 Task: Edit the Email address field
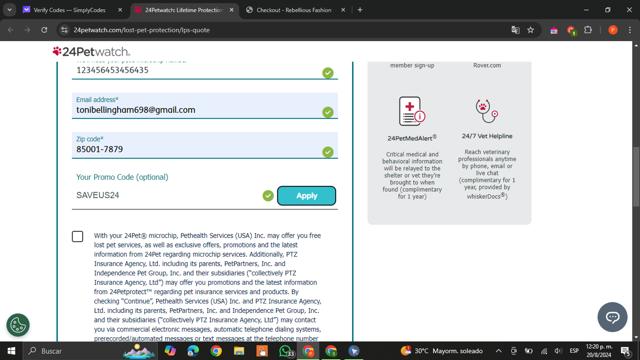(x=204, y=106)
